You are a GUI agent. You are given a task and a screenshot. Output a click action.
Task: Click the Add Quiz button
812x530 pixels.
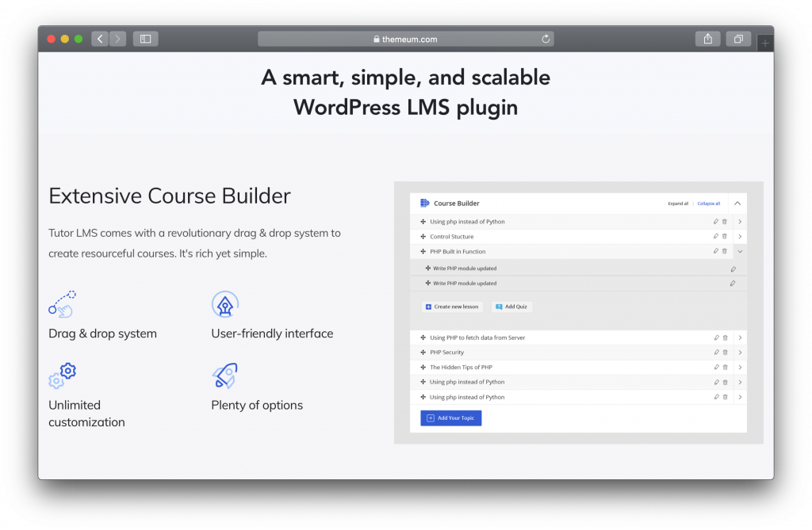click(511, 307)
